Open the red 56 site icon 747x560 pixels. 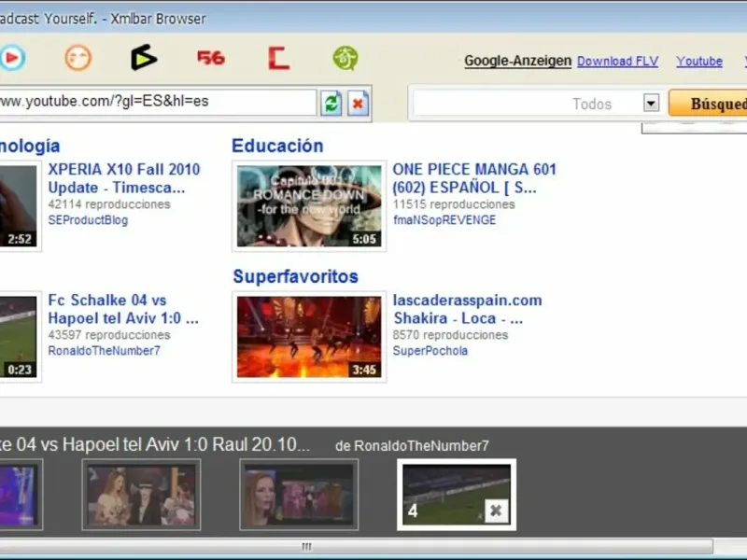point(211,58)
